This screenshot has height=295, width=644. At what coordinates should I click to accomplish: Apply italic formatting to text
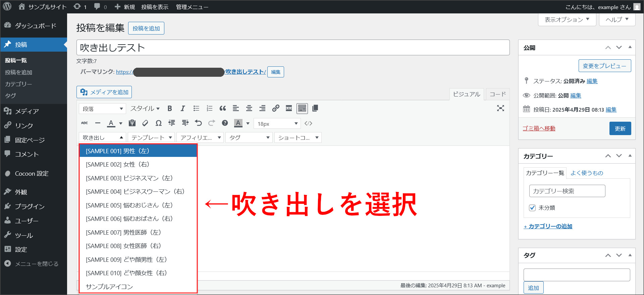(x=183, y=108)
